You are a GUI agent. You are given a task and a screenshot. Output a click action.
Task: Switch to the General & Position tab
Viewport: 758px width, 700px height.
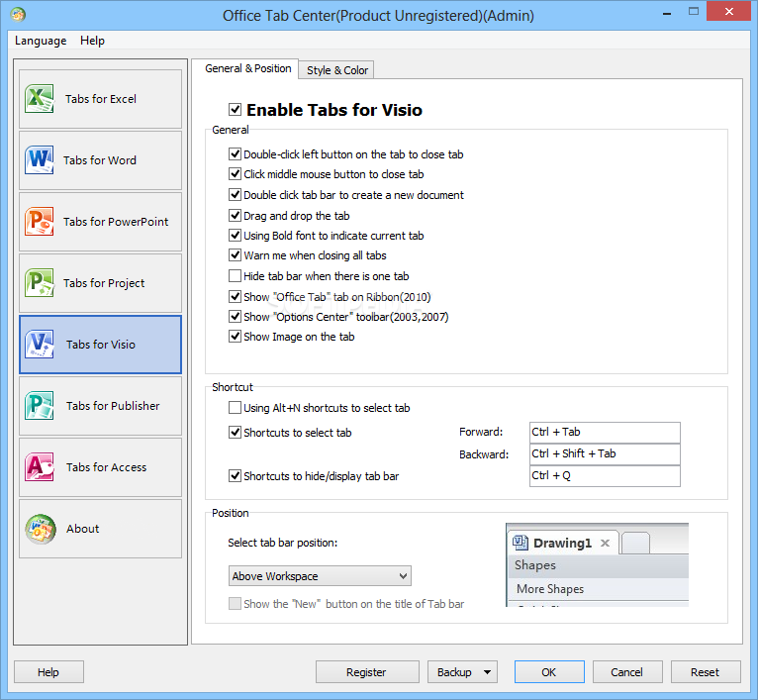pyautogui.click(x=248, y=68)
